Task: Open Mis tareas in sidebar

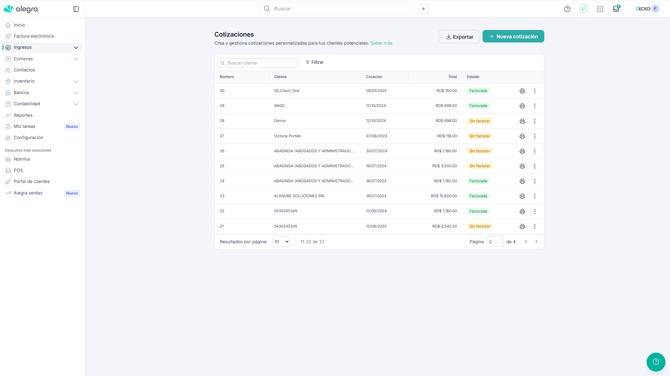Action: pos(24,126)
